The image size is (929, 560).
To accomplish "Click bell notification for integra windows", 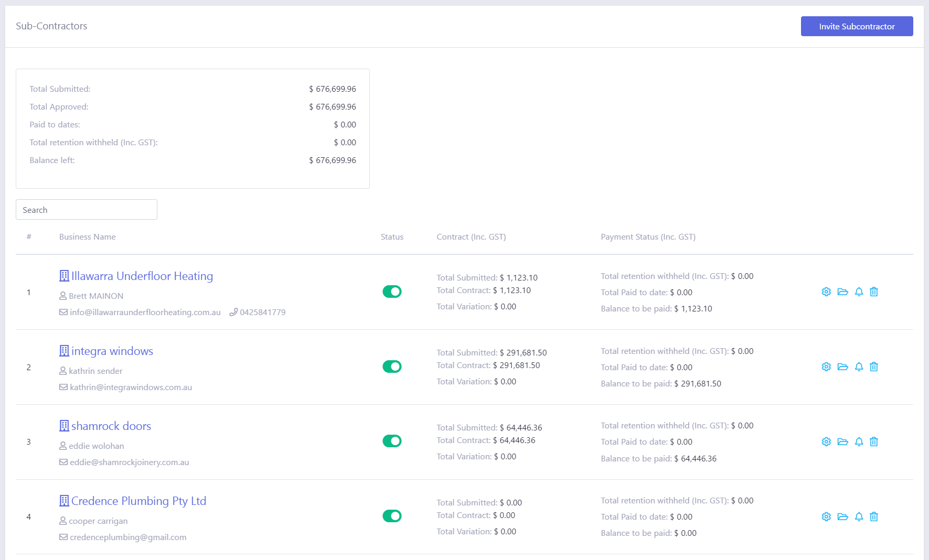I will (x=859, y=367).
